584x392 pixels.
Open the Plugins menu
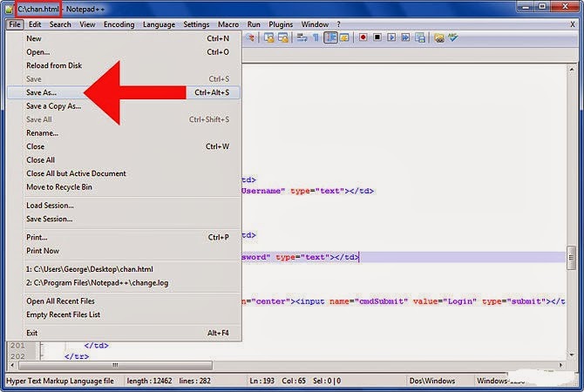point(281,24)
